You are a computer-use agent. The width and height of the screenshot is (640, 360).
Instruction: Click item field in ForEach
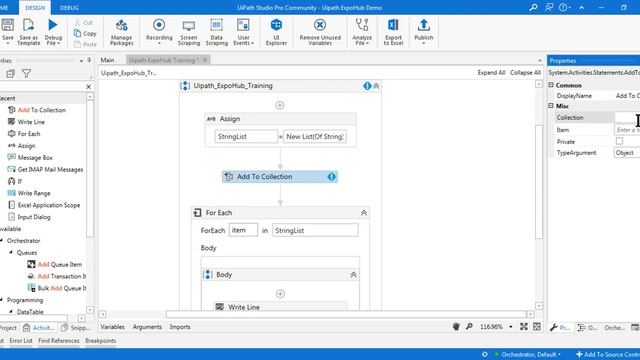[243, 230]
